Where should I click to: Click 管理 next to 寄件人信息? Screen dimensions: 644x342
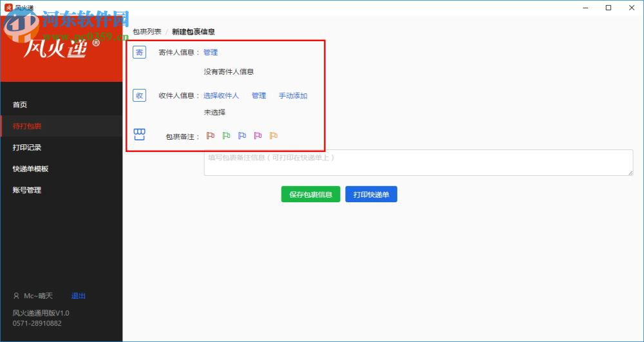211,53
